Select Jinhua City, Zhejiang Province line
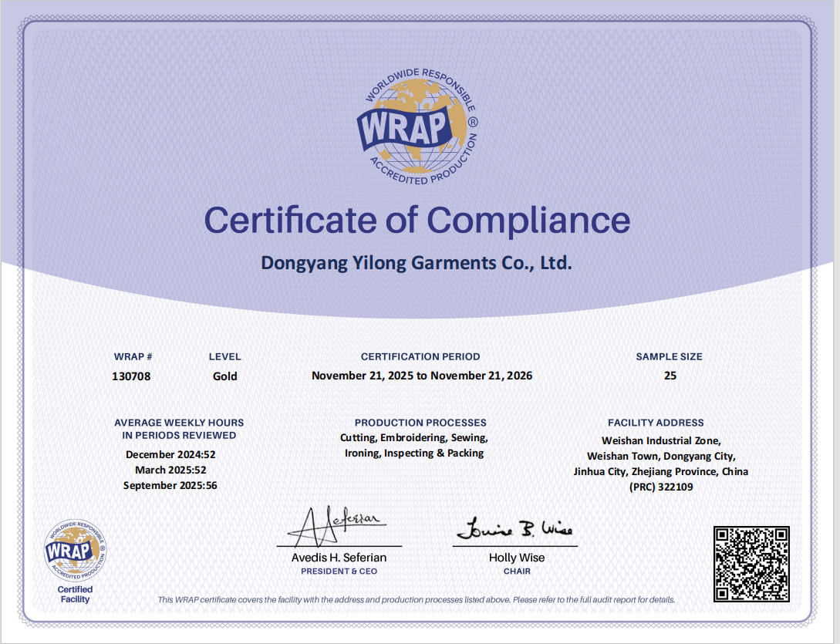Viewport: 840px width, 644px height. coord(661,472)
